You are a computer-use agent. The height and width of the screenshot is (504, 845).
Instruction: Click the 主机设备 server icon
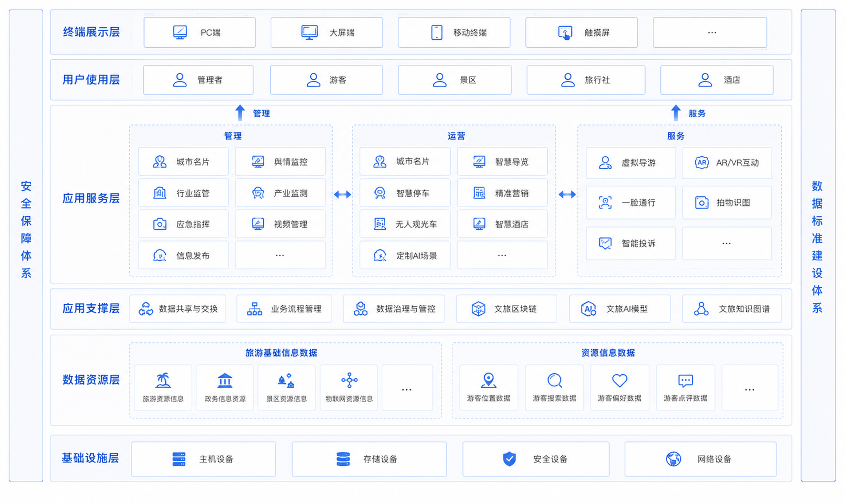tap(179, 459)
